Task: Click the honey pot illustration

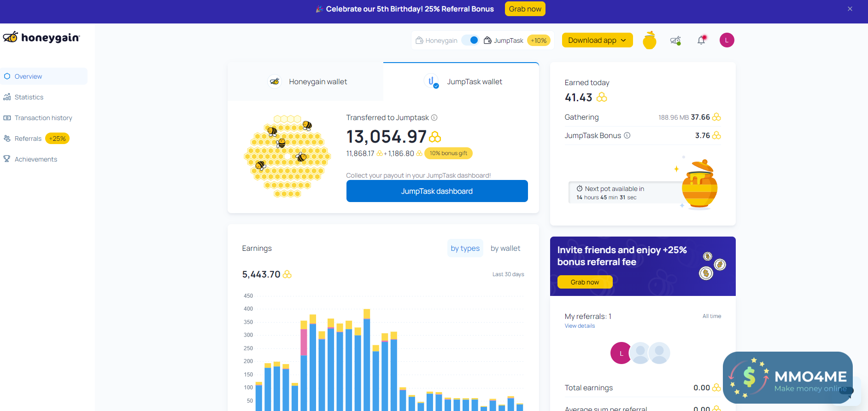Action: (699, 185)
